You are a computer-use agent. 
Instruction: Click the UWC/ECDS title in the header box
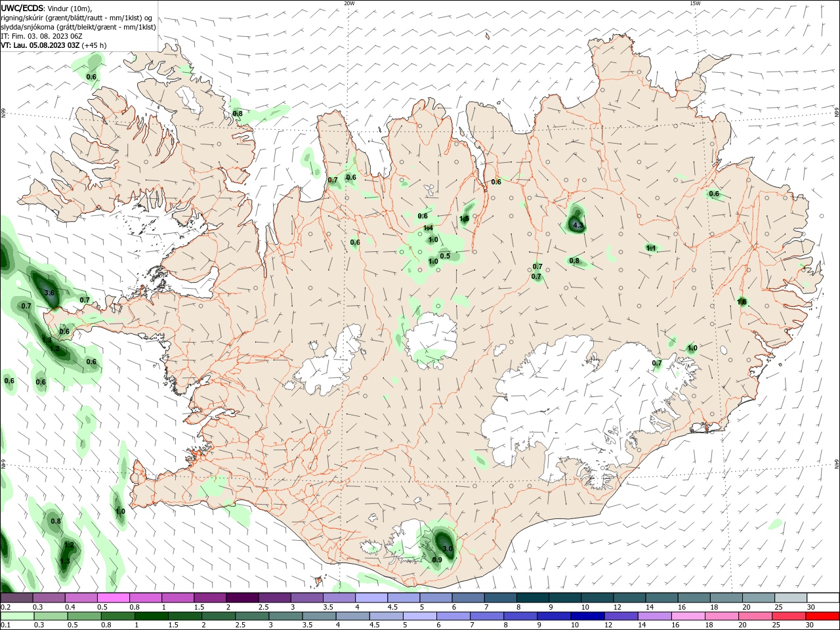tap(22, 8)
